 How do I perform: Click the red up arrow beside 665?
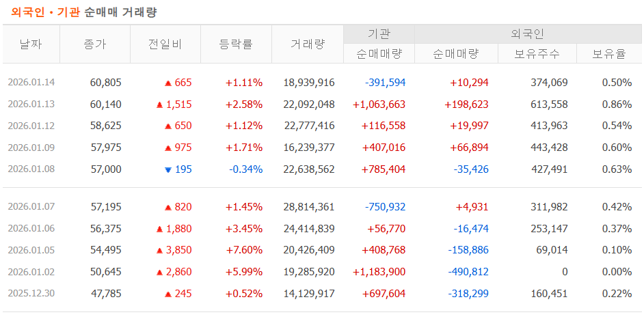point(167,83)
